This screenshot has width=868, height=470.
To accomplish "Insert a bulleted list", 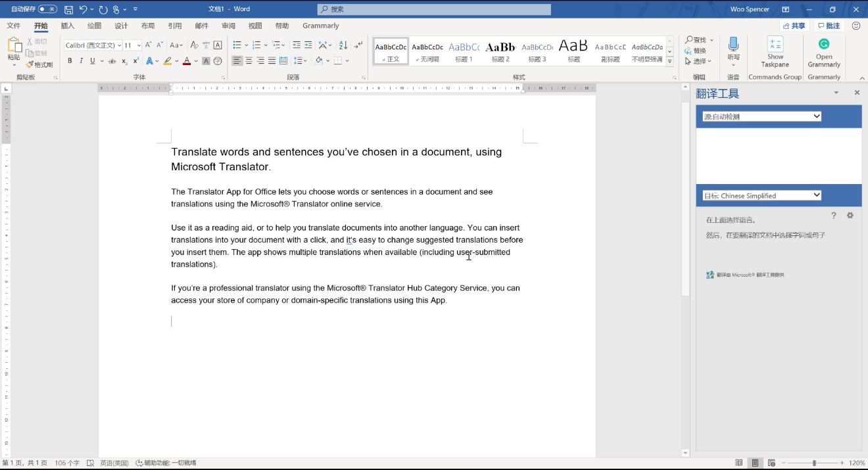I will [x=237, y=45].
